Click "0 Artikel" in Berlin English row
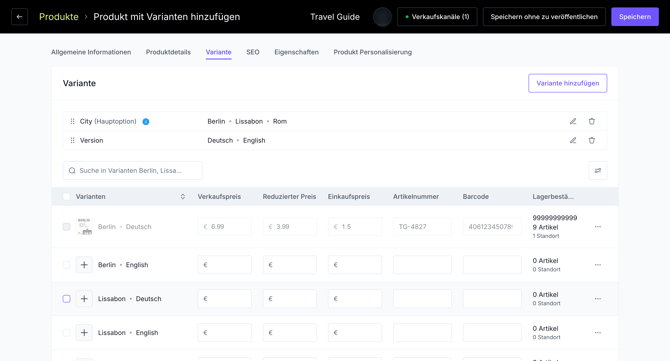Image resolution: width=670 pixels, height=361 pixels. point(545,261)
